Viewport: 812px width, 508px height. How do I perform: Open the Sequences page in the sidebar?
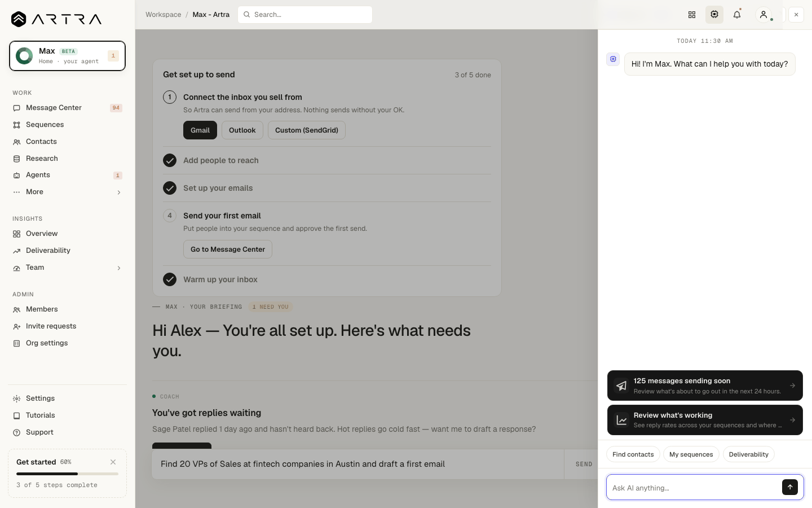click(67, 125)
